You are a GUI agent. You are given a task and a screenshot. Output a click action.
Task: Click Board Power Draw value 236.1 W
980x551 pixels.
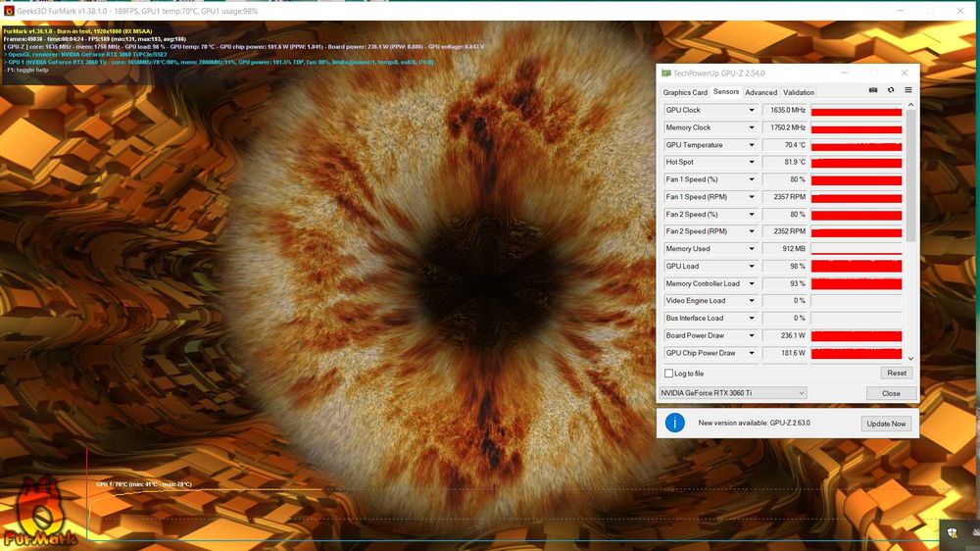[784, 336]
